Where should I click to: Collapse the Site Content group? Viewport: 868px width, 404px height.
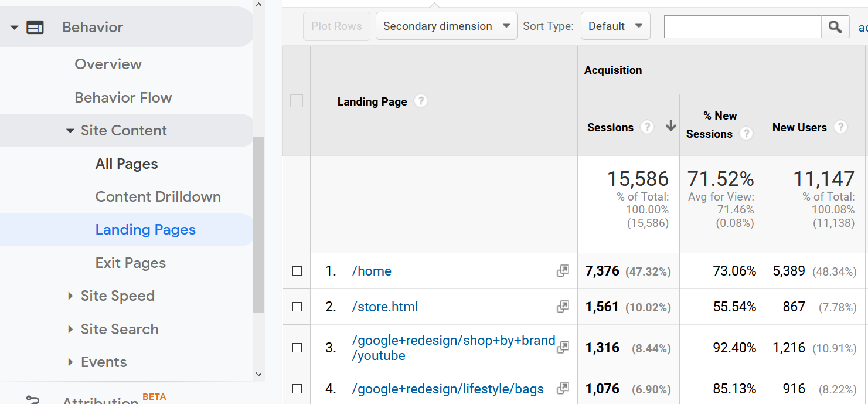point(70,131)
